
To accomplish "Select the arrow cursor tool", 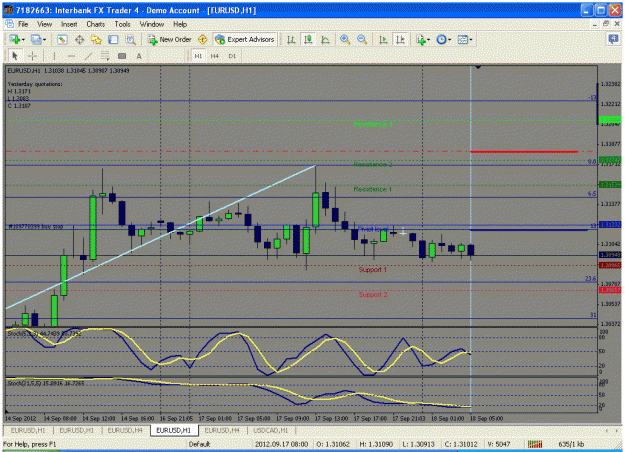I will pos(15,56).
